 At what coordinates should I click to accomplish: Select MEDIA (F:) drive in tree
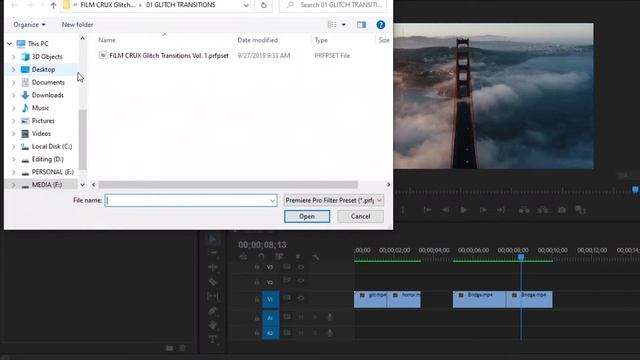coord(47,185)
